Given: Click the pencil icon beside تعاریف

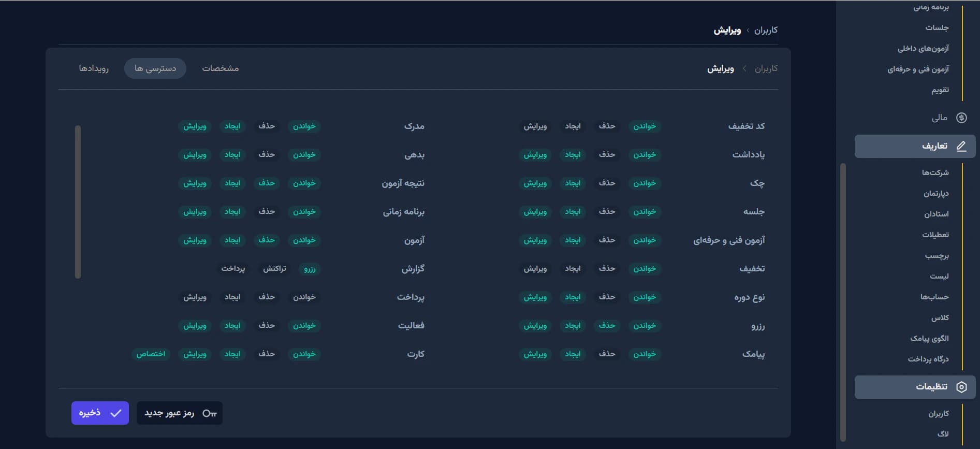Looking at the screenshot, I should 961,146.
